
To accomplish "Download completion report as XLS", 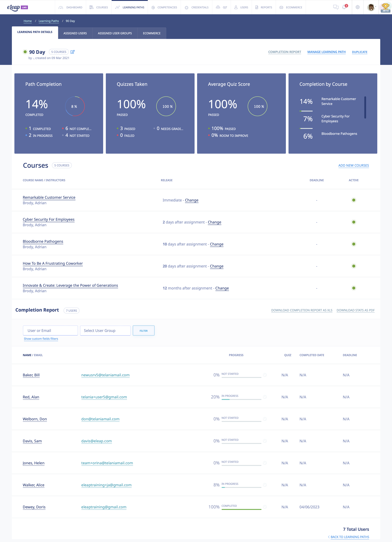I will tap(302, 310).
